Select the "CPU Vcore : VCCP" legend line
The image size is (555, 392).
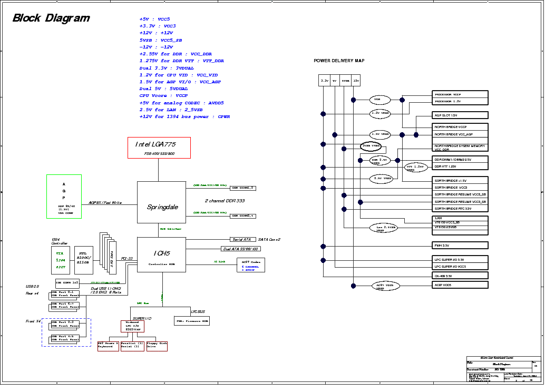163,95
